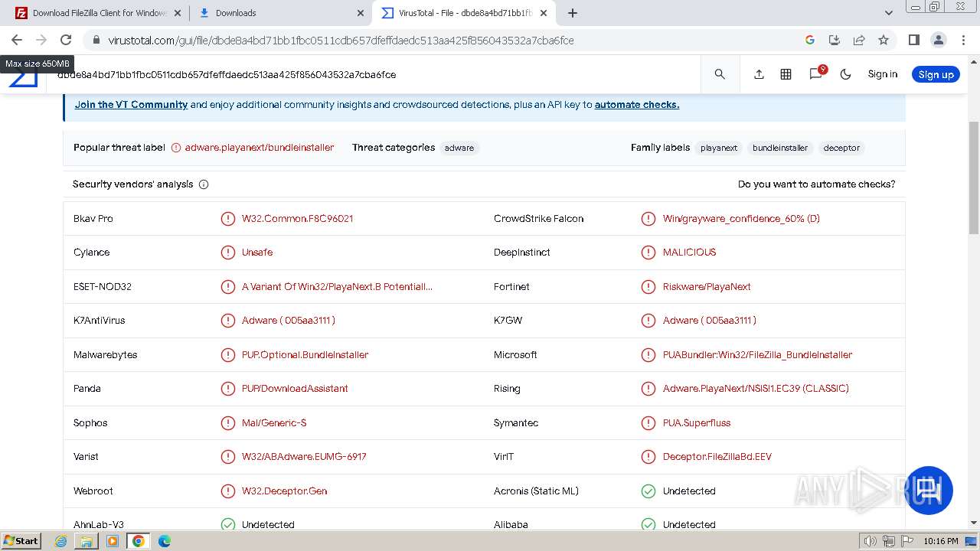
Task: Click Rising Adware.PlayaNext/NSIS!1.EC39 result
Action: pos(756,389)
